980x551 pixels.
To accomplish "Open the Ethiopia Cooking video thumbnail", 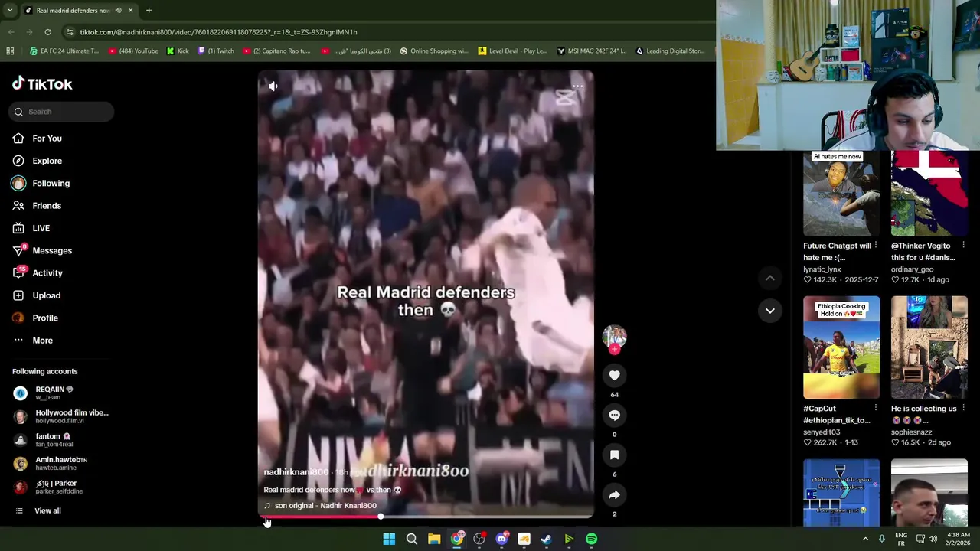I will (841, 347).
